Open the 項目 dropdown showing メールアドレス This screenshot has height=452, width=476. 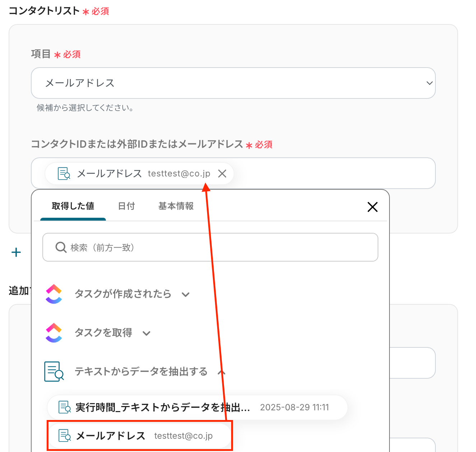pos(233,83)
